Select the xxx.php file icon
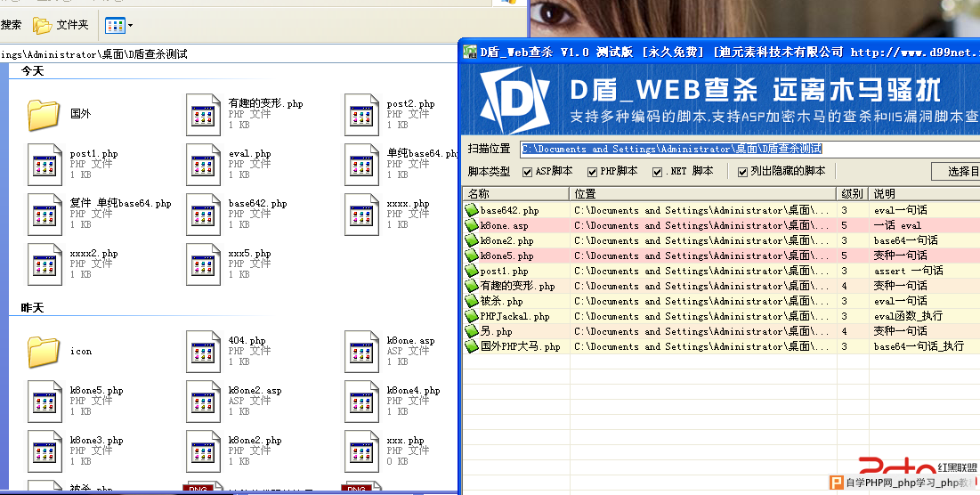Image resolution: width=980 pixels, height=495 pixels. coord(362,451)
